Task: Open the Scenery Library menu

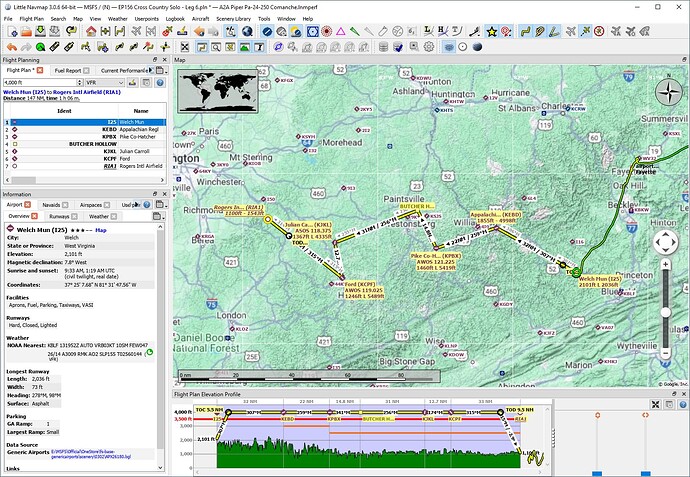Action: [x=233, y=19]
